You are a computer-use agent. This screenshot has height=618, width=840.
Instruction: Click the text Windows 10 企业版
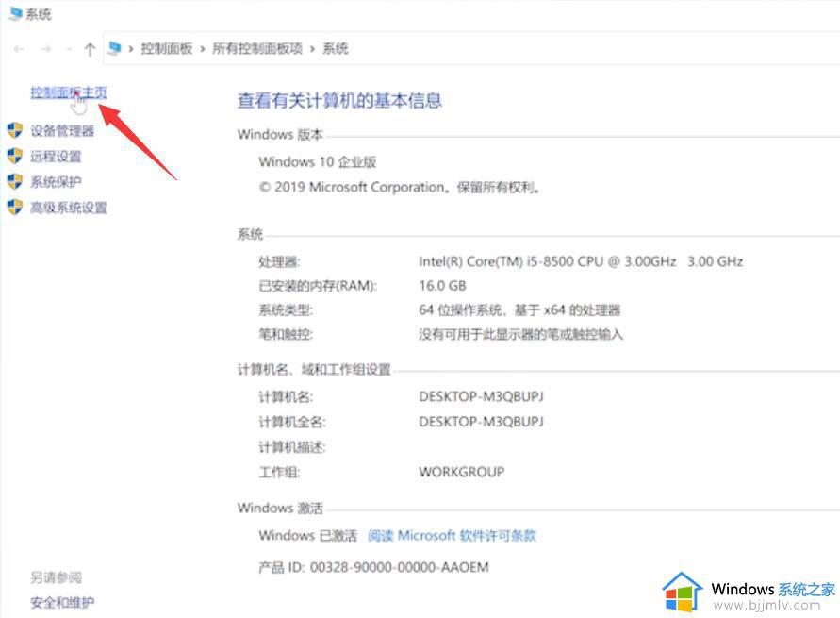pyautogui.click(x=318, y=162)
